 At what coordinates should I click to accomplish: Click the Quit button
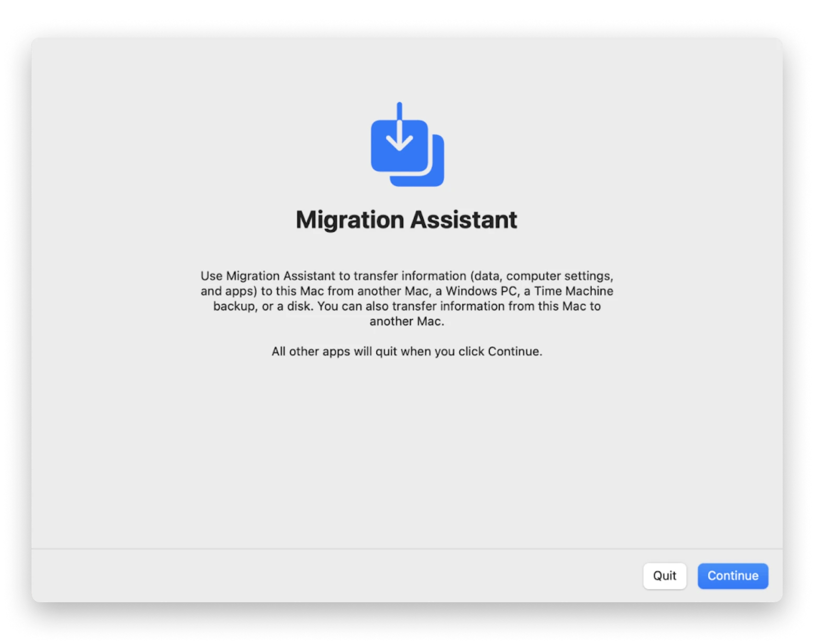click(x=664, y=576)
